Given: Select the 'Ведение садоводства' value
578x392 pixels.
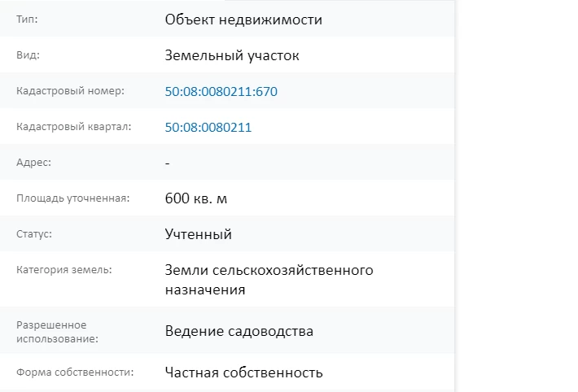Looking at the screenshot, I should pos(239,331).
